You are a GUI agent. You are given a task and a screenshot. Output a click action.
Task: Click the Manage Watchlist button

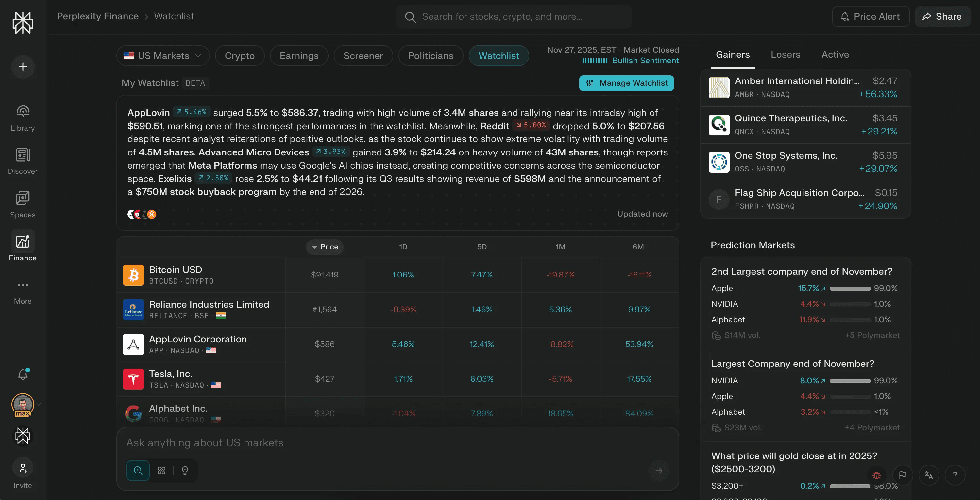626,83
